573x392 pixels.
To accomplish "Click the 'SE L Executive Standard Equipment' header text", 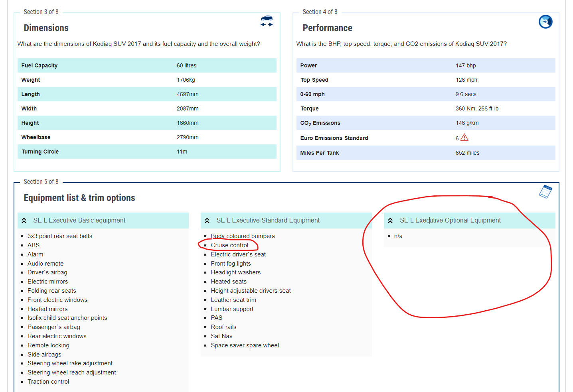I will tap(268, 221).
